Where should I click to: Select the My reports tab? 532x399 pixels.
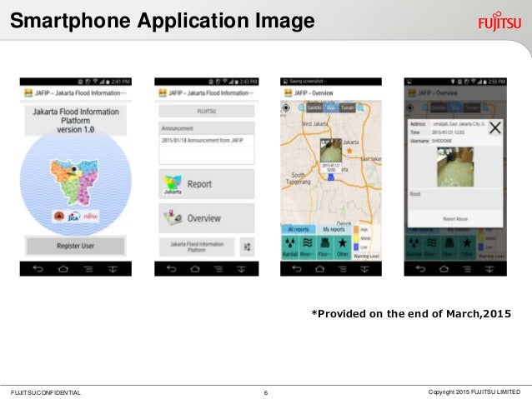[334, 230]
